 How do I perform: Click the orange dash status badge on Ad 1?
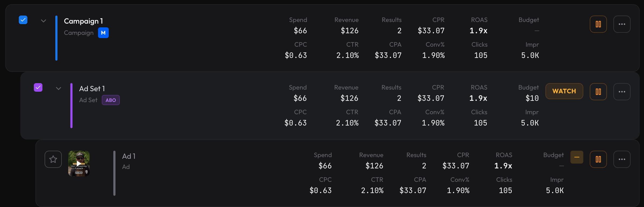(x=577, y=157)
